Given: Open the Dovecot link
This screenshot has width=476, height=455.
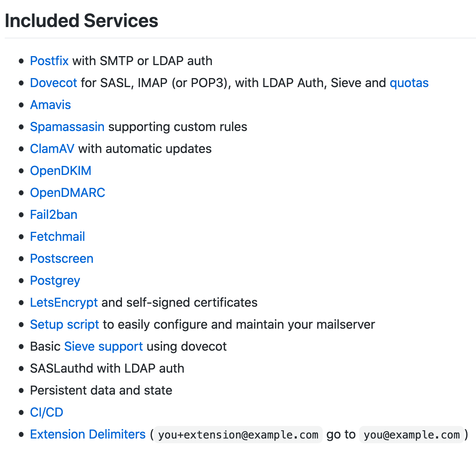Looking at the screenshot, I should pyautogui.click(x=54, y=83).
